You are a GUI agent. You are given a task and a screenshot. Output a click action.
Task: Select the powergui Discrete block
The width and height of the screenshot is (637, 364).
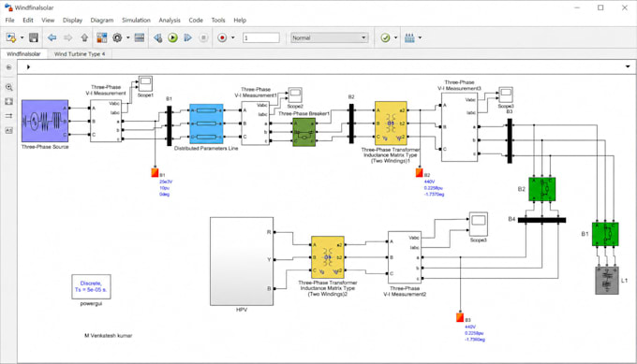coord(91,287)
